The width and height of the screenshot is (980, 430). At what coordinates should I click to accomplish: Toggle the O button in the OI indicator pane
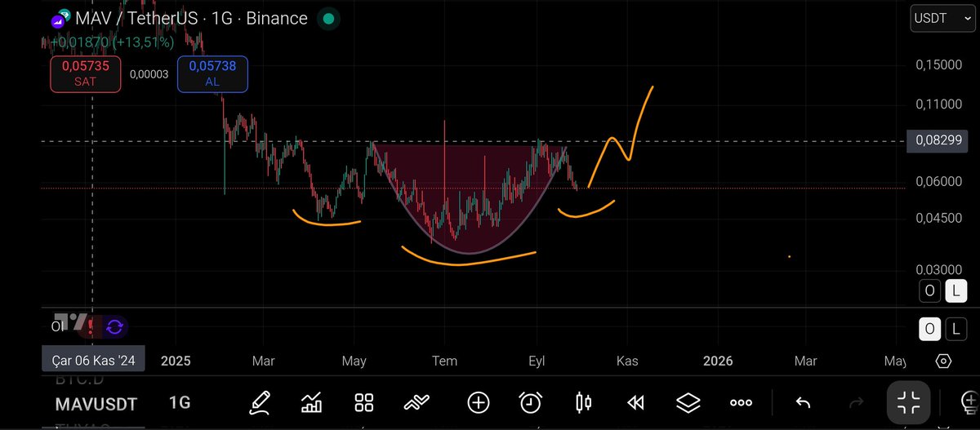[x=929, y=329]
